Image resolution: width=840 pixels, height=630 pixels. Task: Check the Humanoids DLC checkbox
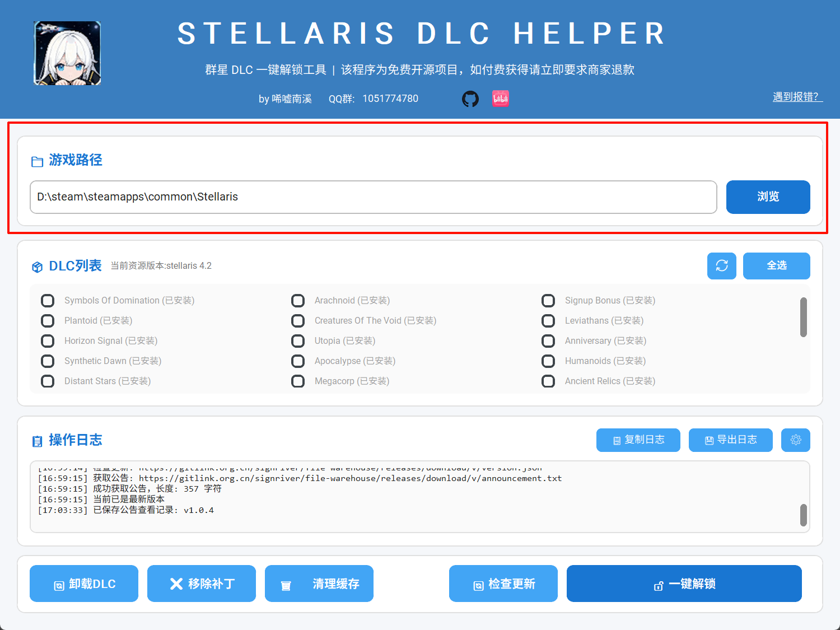point(548,361)
